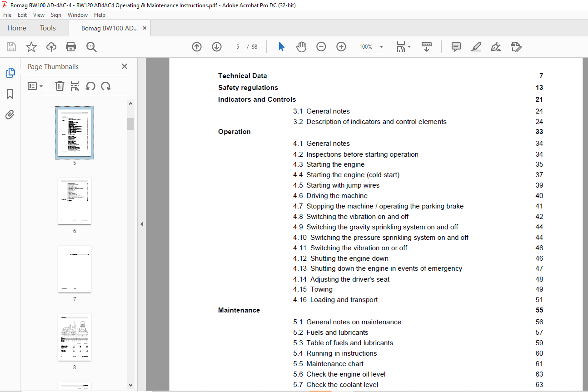Viewport: 588px width, 392px height.
Task: Open the Sign menu
Action: [x=56, y=15]
